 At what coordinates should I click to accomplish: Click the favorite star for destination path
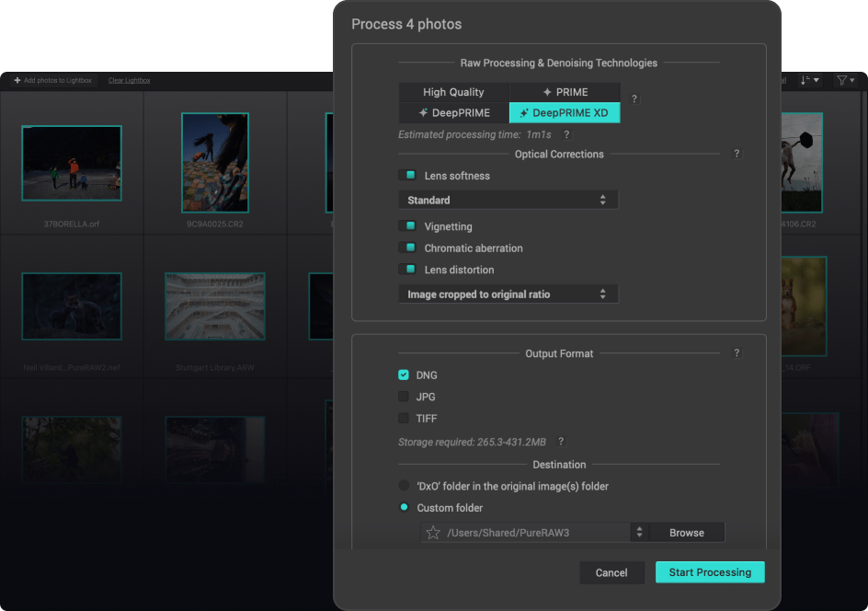click(x=433, y=533)
